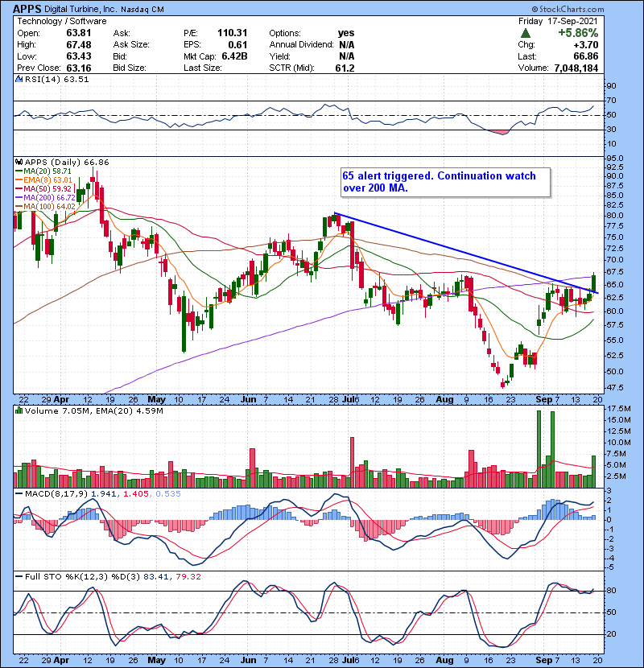Click the candlestick icon beside APPS (Daily)
This screenshot has width=644, height=668.
coord(19,162)
